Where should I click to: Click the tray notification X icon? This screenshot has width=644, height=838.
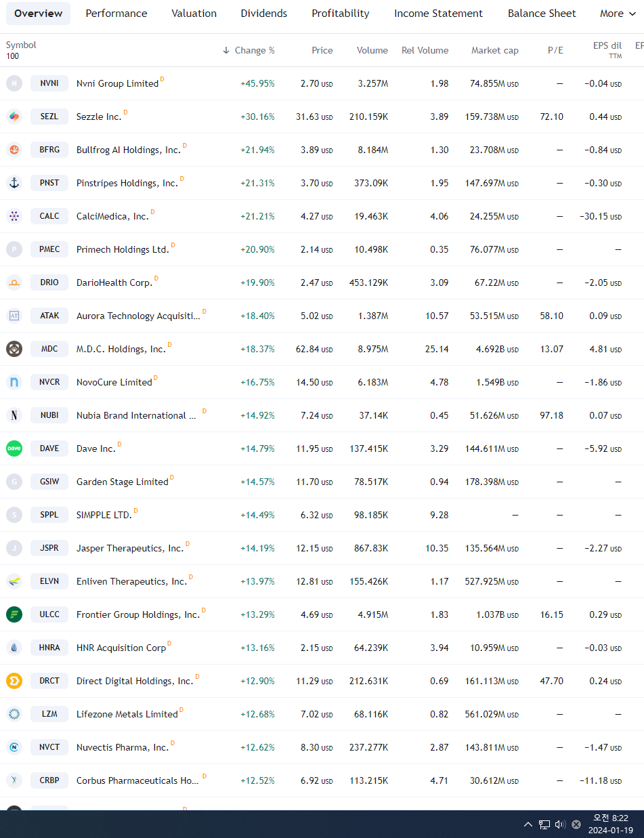[576, 824]
